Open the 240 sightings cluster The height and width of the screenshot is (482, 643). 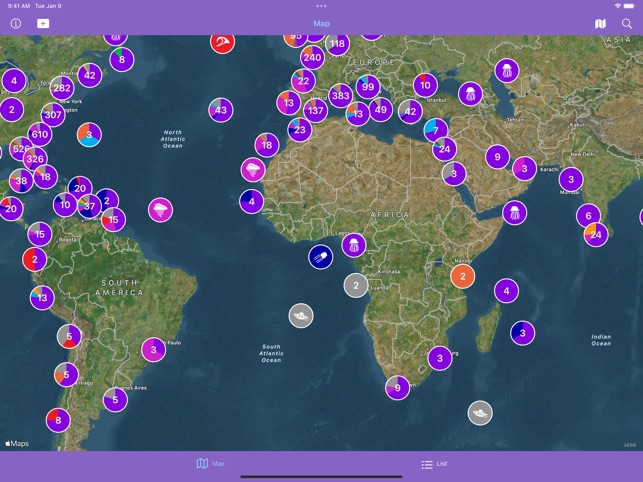click(x=312, y=57)
